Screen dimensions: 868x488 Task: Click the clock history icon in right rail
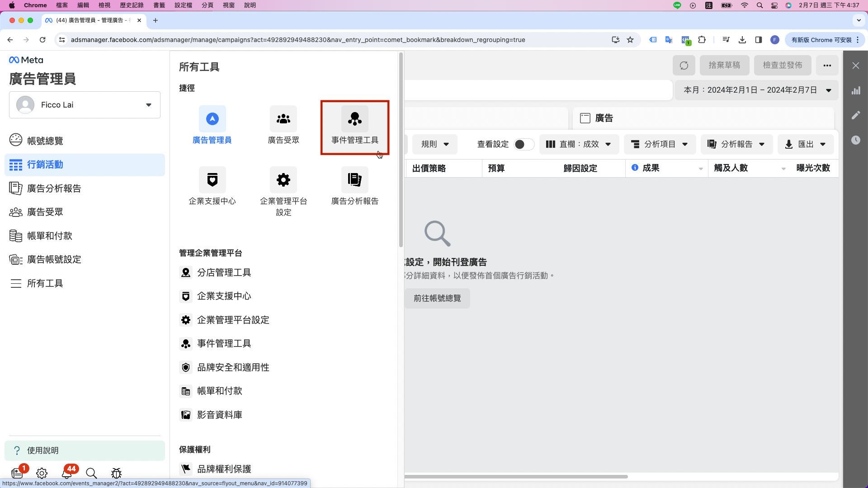(x=856, y=140)
